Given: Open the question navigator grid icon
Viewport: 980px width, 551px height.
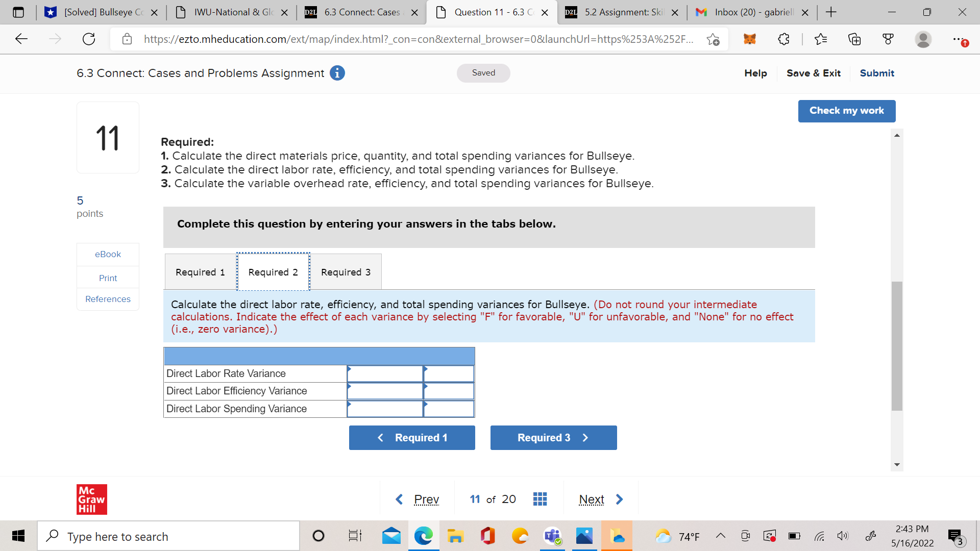Looking at the screenshot, I should (540, 498).
